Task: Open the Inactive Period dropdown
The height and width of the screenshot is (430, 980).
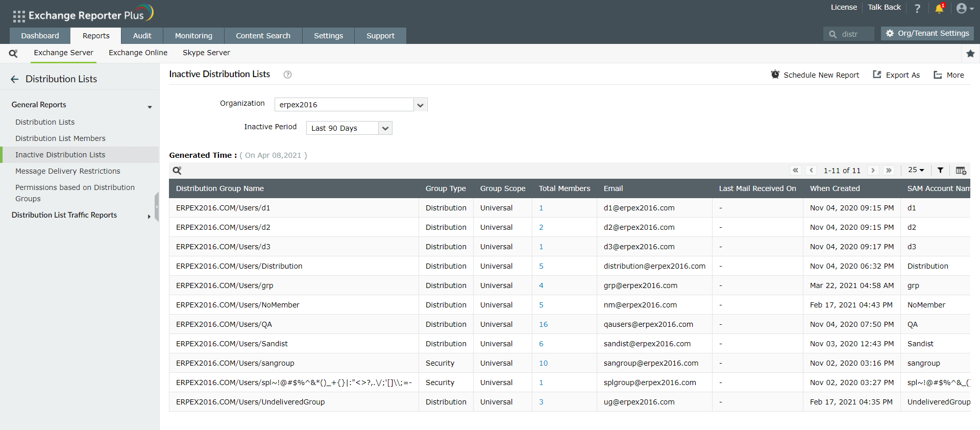Action: (385, 128)
